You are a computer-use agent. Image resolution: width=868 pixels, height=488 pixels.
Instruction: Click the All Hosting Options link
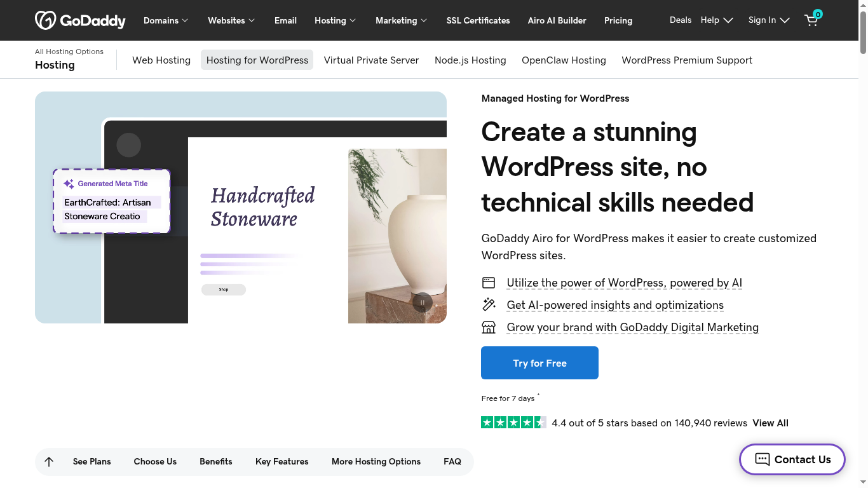[x=69, y=51]
